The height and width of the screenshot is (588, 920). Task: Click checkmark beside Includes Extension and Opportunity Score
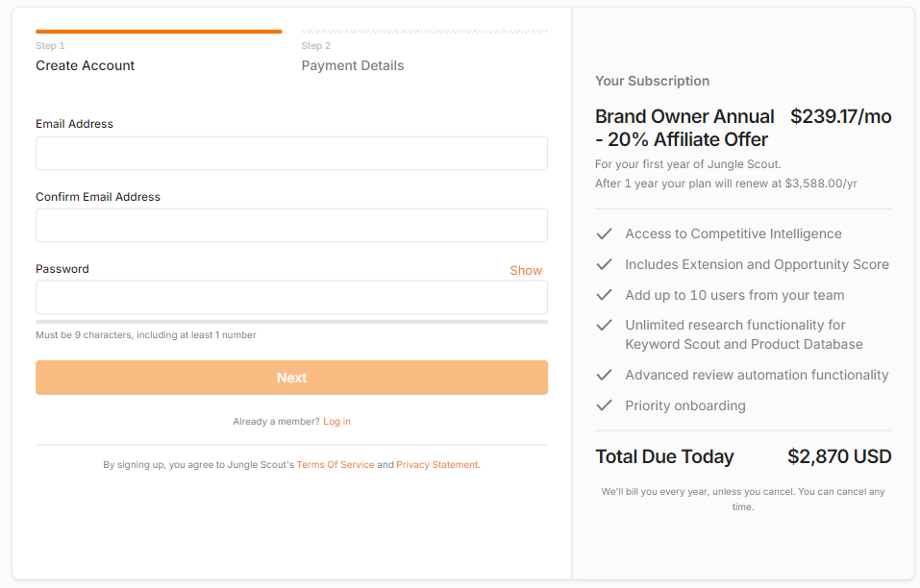pos(605,264)
